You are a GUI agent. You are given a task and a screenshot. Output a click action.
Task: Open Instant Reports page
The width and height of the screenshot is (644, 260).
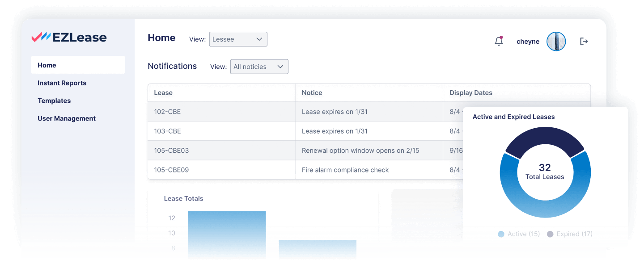point(62,83)
